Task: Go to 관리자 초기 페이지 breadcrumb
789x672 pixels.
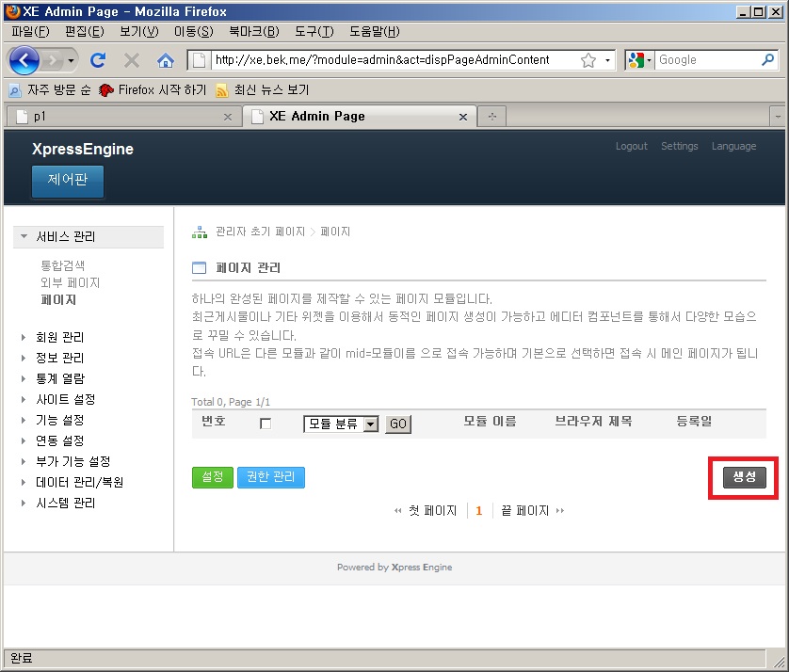Action: (260, 232)
